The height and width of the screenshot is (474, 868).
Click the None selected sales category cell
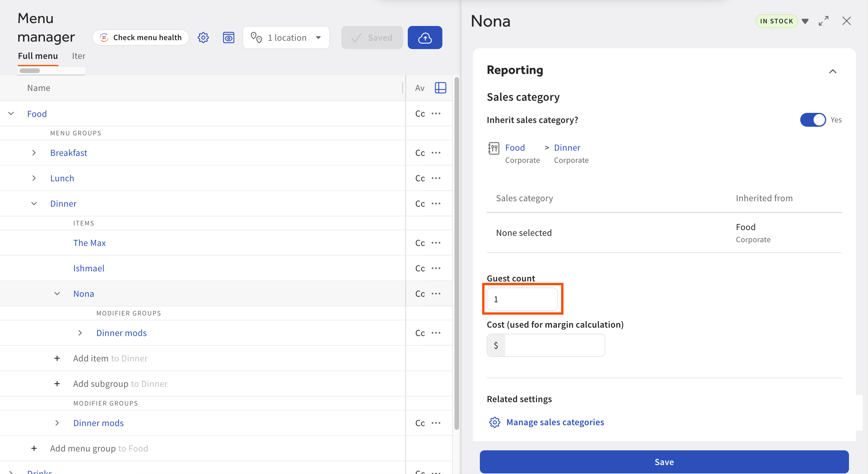pos(524,233)
